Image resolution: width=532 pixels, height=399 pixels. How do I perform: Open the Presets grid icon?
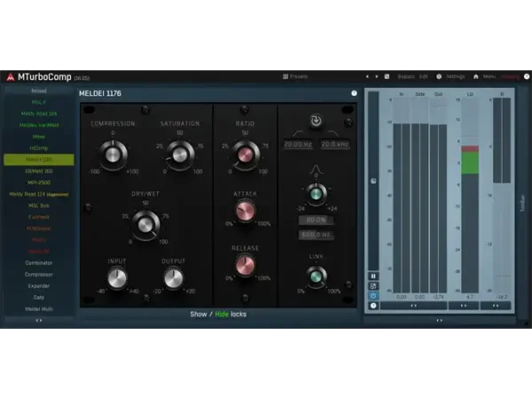tap(286, 76)
